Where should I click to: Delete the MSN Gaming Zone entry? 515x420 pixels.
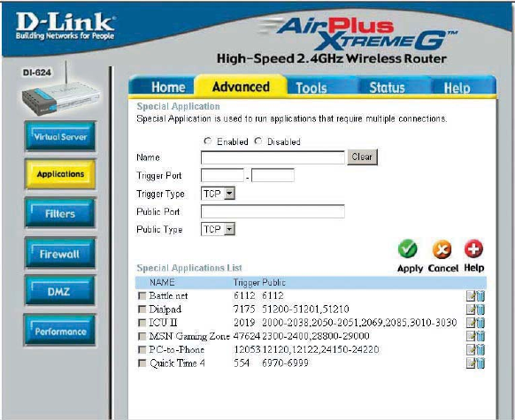480,336
